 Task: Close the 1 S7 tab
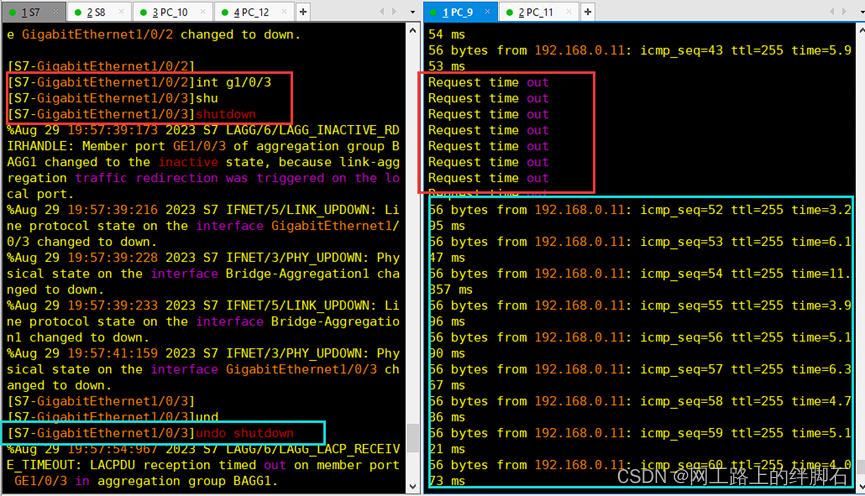tap(56, 12)
